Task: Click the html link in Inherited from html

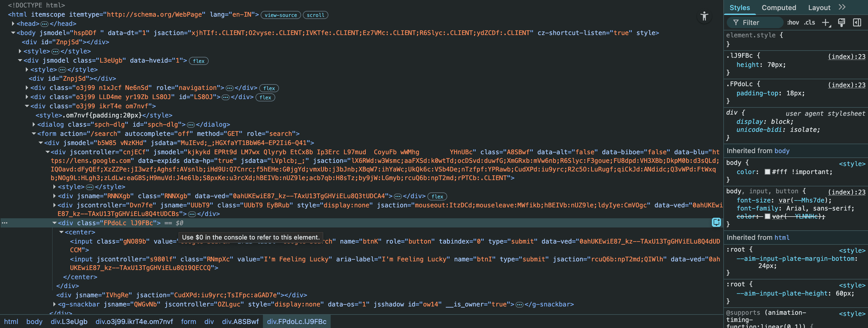Action: coord(782,237)
